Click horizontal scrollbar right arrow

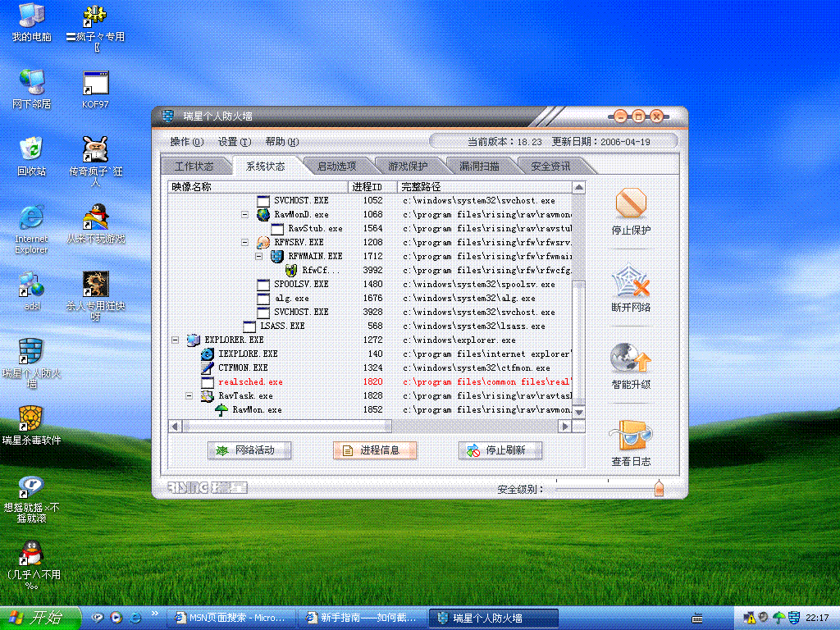(564, 427)
